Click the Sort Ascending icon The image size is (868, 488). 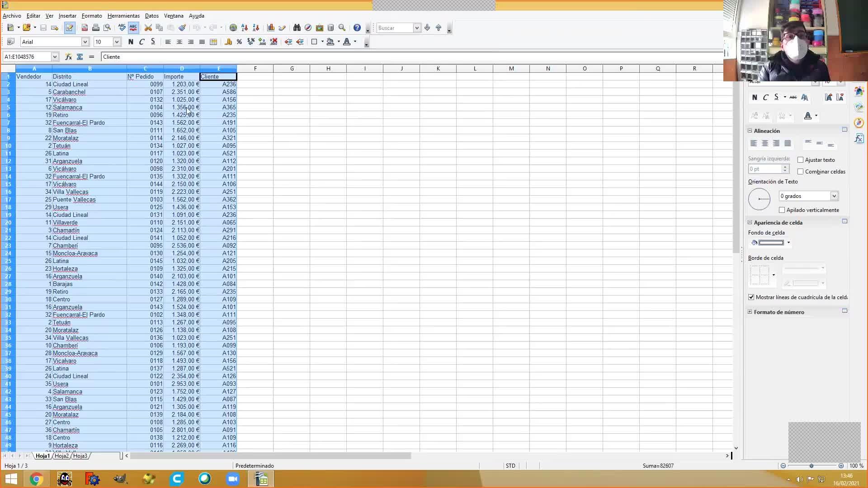coord(245,28)
